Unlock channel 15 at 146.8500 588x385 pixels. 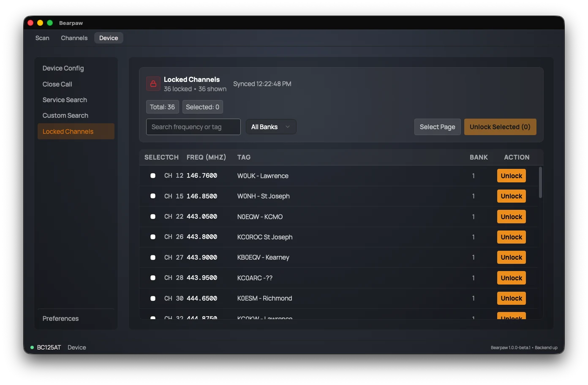pos(512,196)
